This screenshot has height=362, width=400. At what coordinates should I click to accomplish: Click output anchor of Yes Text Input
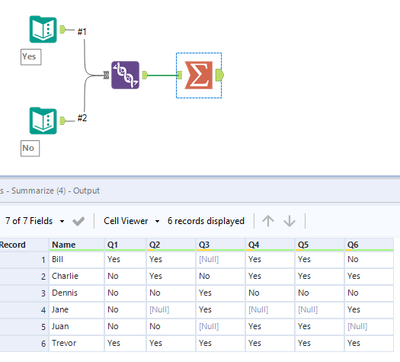pyautogui.click(x=62, y=29)
